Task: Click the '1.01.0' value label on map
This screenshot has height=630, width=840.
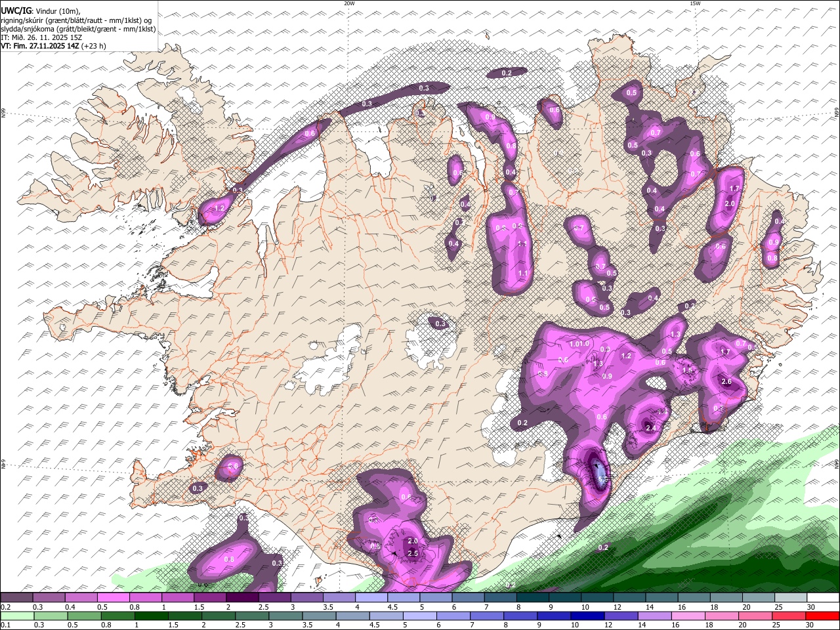Action: click(x=580, y=344)
